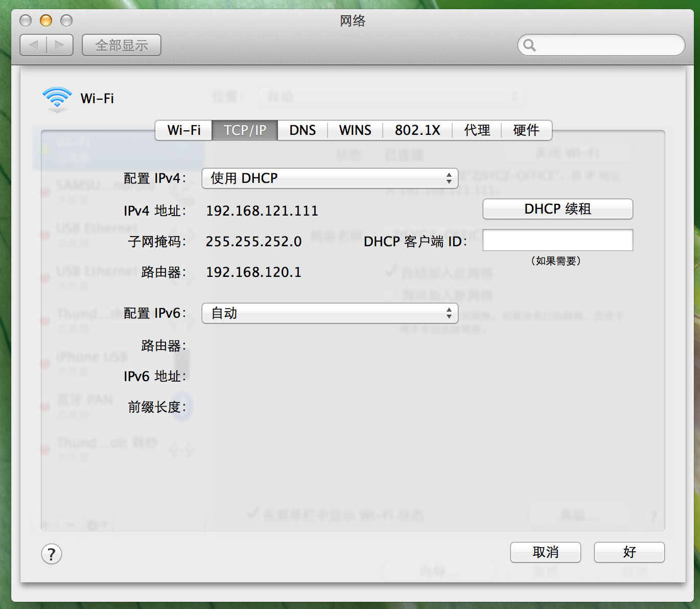Open help with the question mark button

pos(52,554)
